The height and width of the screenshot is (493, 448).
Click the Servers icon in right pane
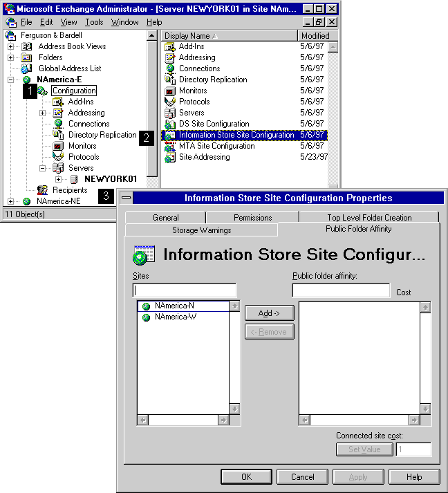click(x=170, y=113)
